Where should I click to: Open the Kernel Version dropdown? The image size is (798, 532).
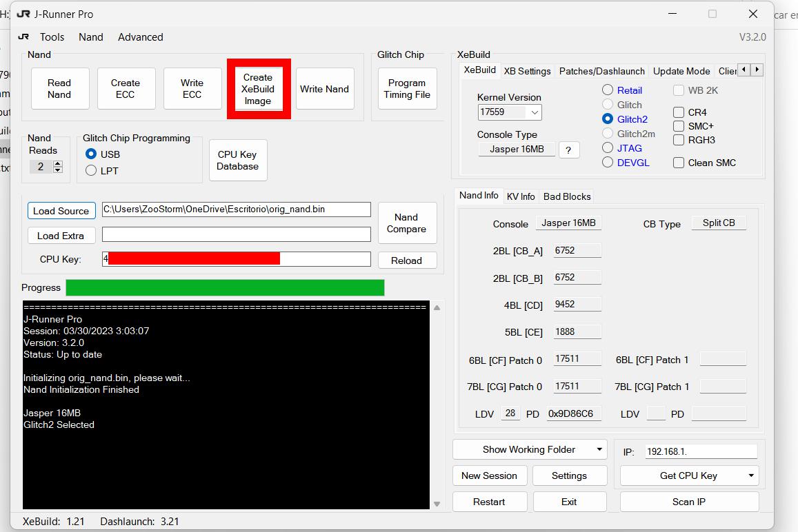tap(534, 112)
